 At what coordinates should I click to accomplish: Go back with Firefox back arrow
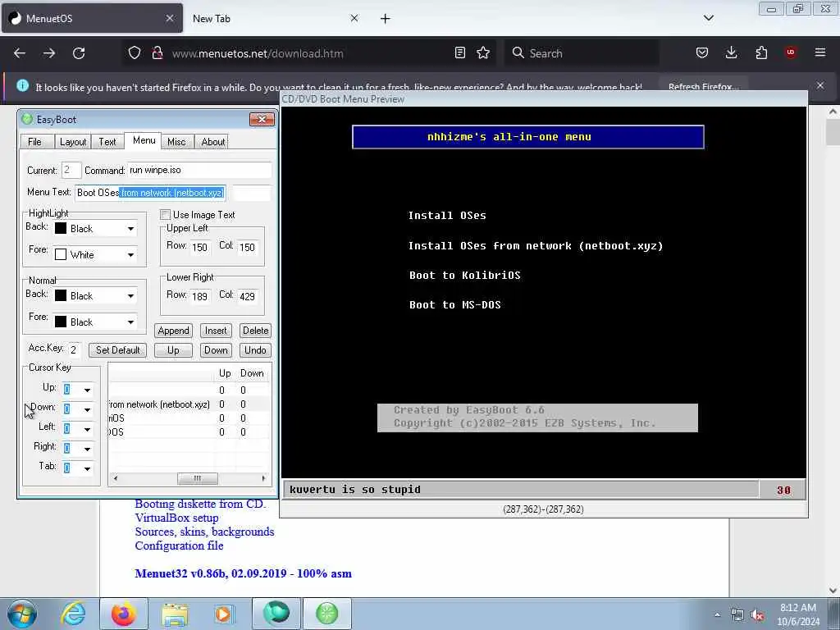[20, 53]
